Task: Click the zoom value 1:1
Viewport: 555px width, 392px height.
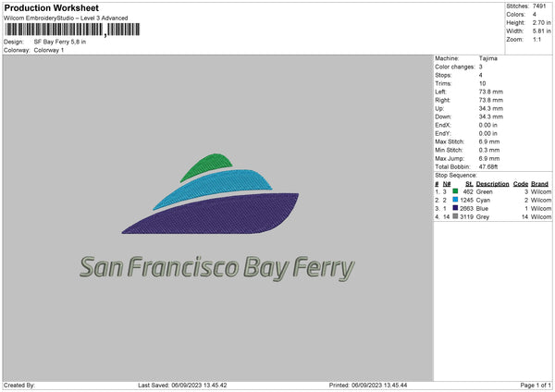Action: point(536,39)
